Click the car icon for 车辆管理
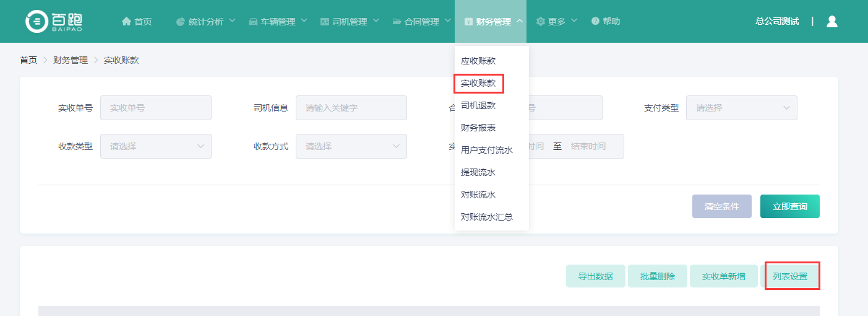Viewport: 868px width, 316px height. [253, 22]
